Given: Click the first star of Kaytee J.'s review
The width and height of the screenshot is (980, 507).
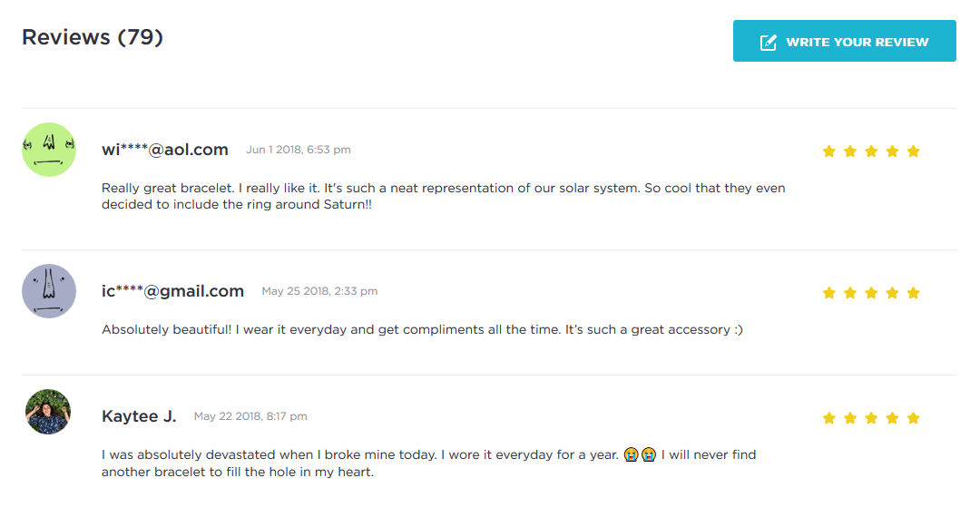Looking at the screenshot, I should tap(828, 418).
